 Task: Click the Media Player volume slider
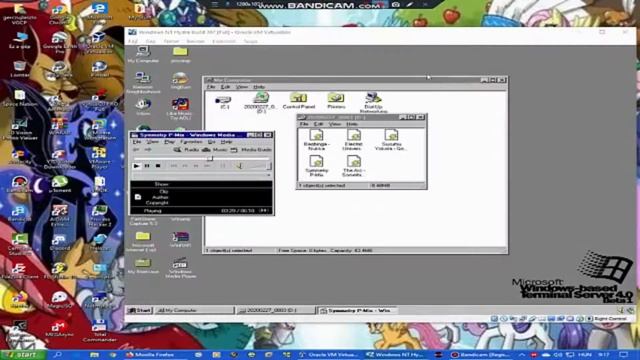pos(258,166)
